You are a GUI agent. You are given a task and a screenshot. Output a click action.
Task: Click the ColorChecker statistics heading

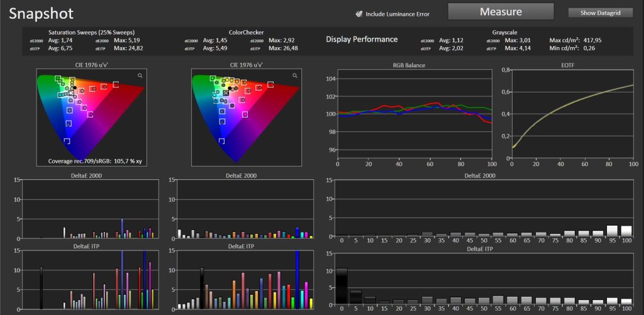tap(247, 32)
